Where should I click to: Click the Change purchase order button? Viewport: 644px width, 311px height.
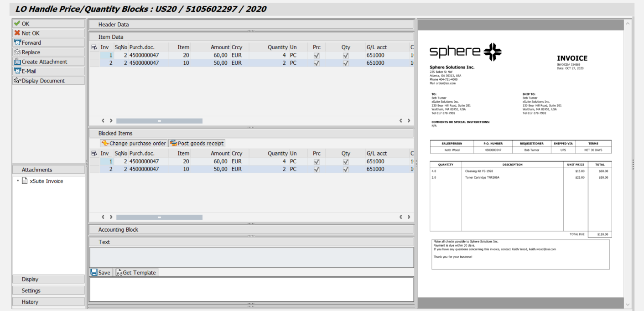[134, 143]
